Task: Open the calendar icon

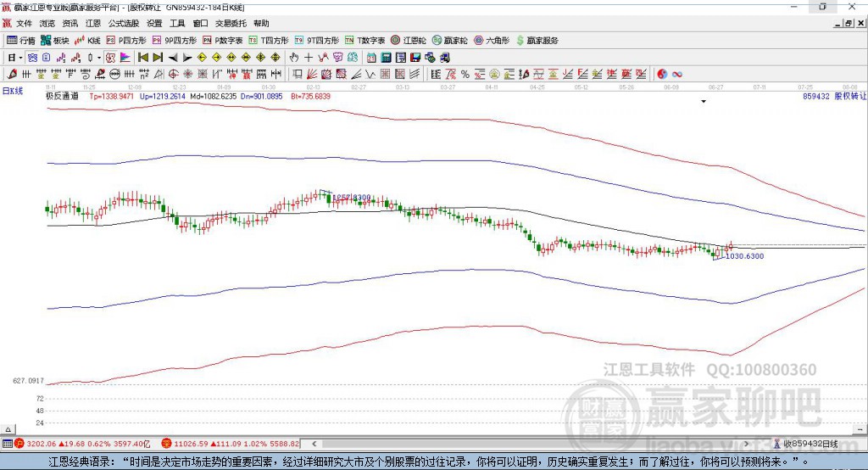Action: 371,58
